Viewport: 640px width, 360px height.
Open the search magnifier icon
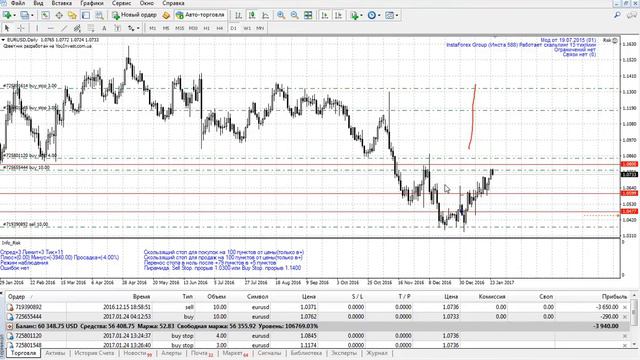tap(617, 15)
